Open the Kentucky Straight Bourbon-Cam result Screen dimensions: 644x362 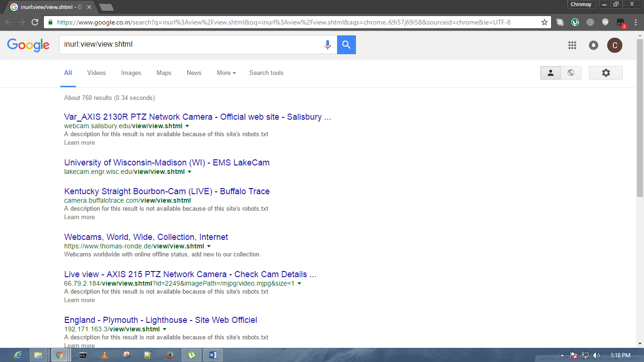pos(167,191)
